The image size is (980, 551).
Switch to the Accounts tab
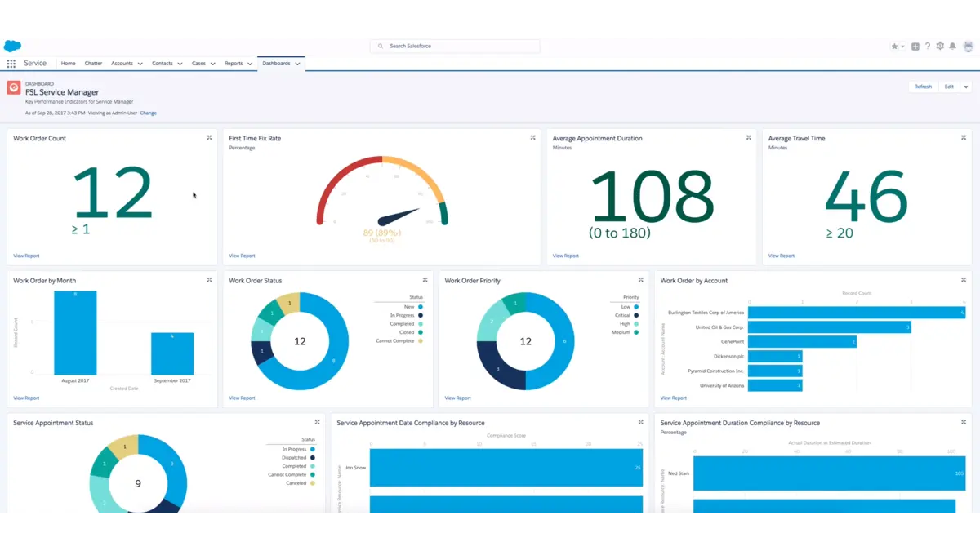point(122,64)
